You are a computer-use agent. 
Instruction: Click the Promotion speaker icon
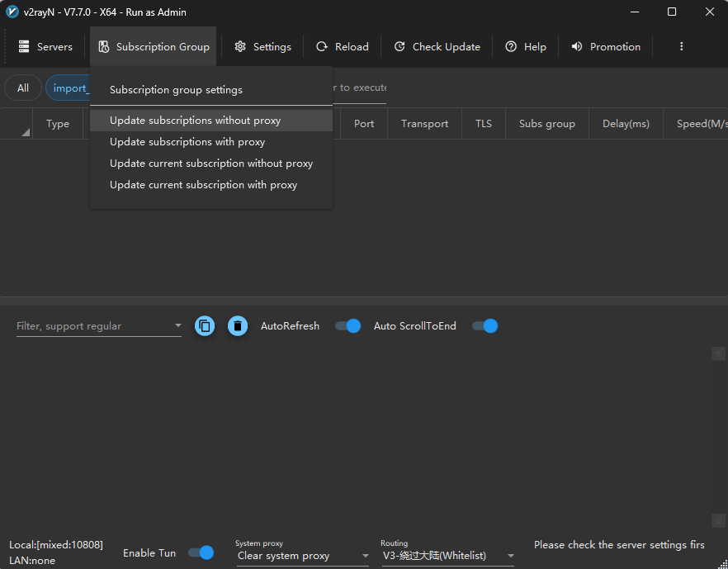click(x=577, y=47)
